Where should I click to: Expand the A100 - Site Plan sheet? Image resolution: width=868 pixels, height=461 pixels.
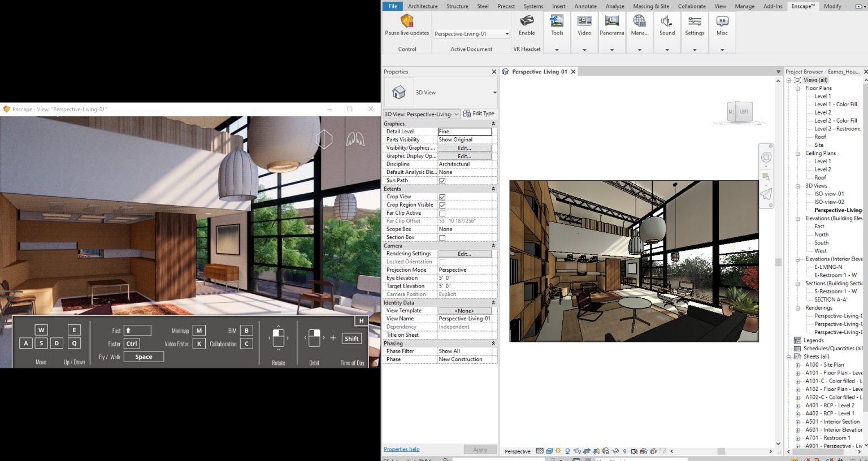pos(798,365)
